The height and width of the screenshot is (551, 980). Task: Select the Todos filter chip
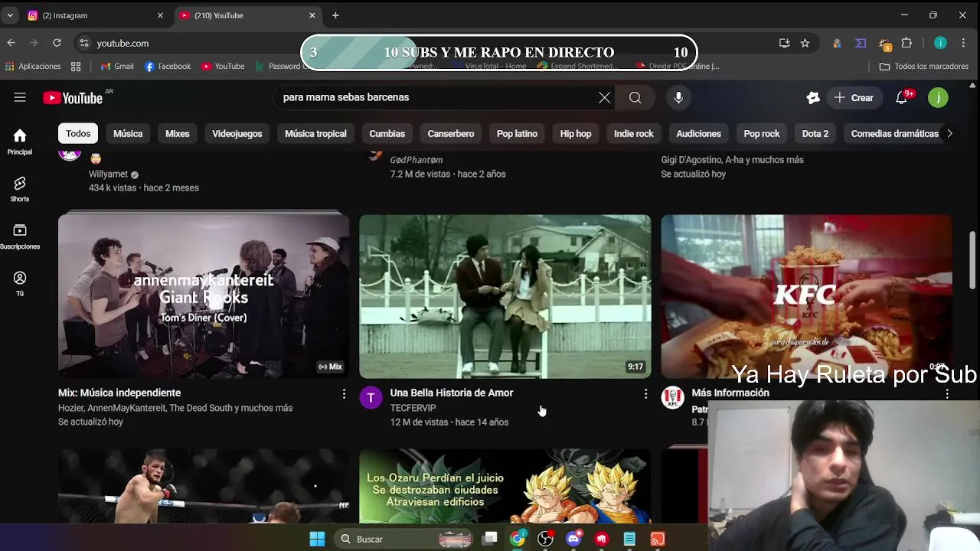tap(78, 133)
